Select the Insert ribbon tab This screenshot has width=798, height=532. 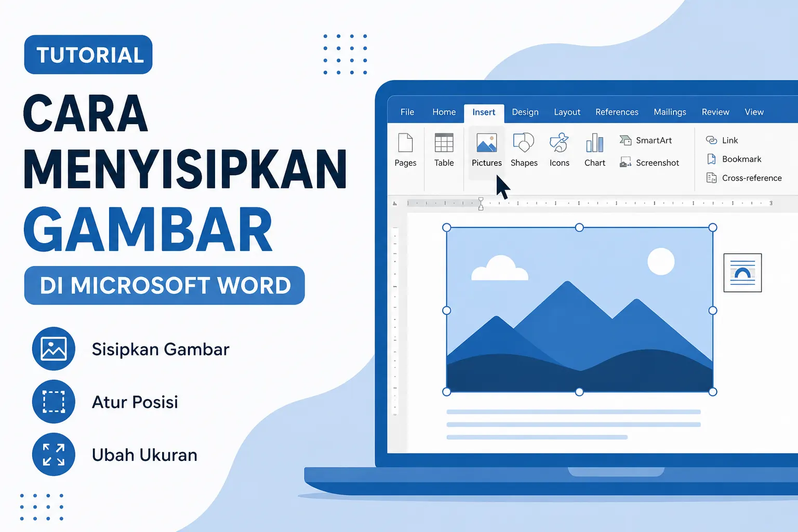484,112
